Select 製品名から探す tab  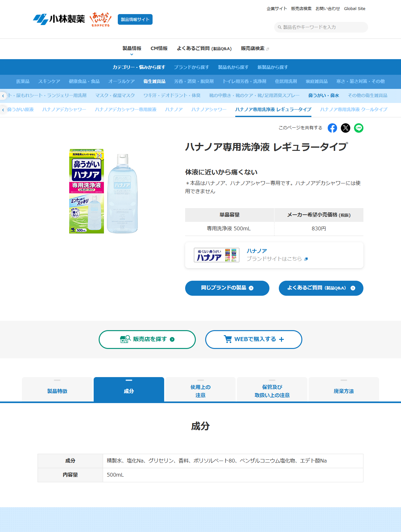pos(233,67)
